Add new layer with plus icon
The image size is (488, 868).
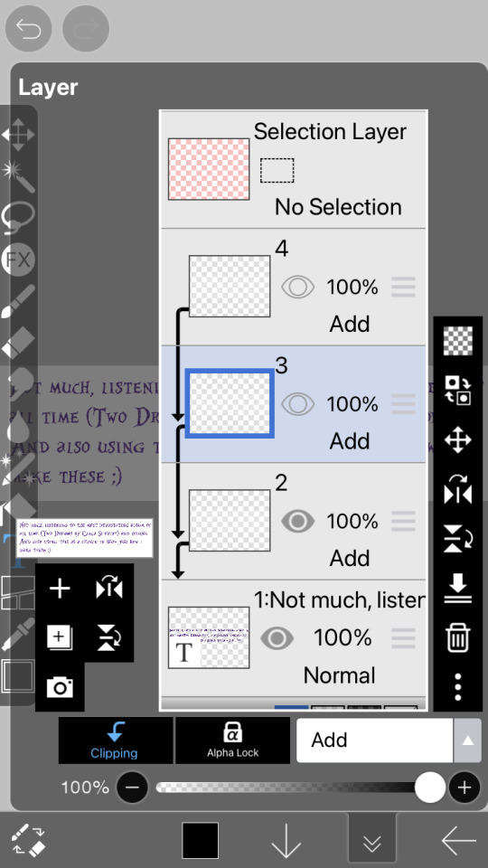[60, 588]
